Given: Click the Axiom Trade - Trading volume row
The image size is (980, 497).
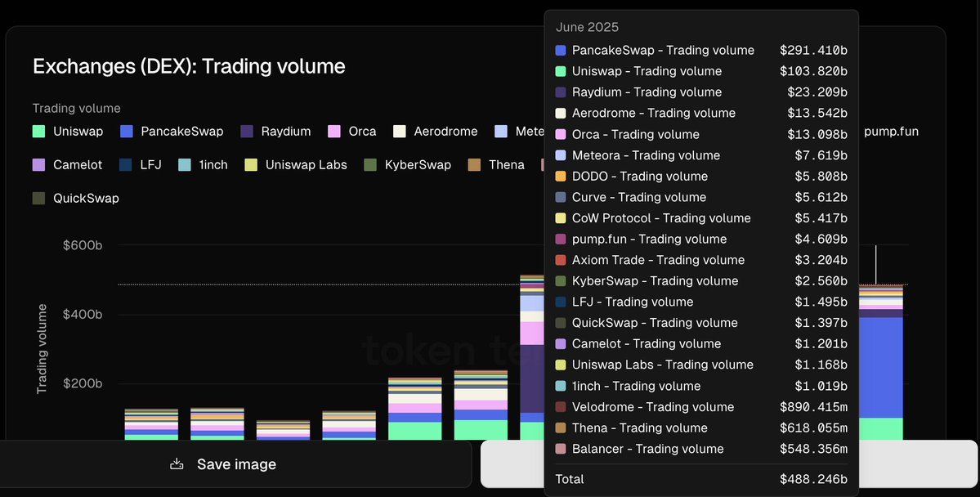Looking at the screenshot, I should click(701, 260).
